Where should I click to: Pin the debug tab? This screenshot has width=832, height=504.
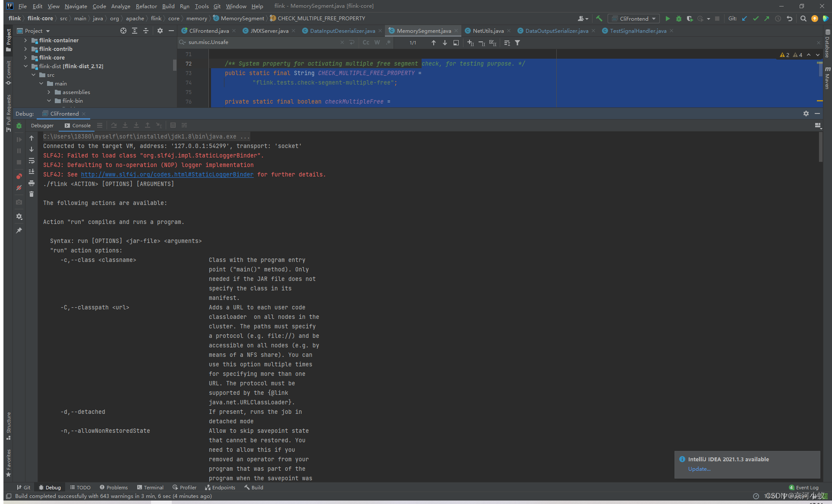pos(19,230)
